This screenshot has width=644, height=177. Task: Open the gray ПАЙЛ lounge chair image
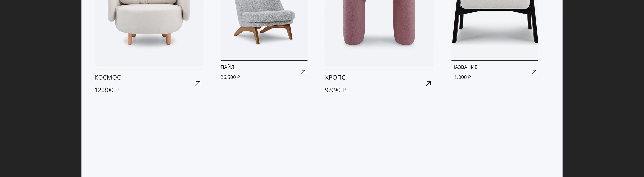[264, 29]
